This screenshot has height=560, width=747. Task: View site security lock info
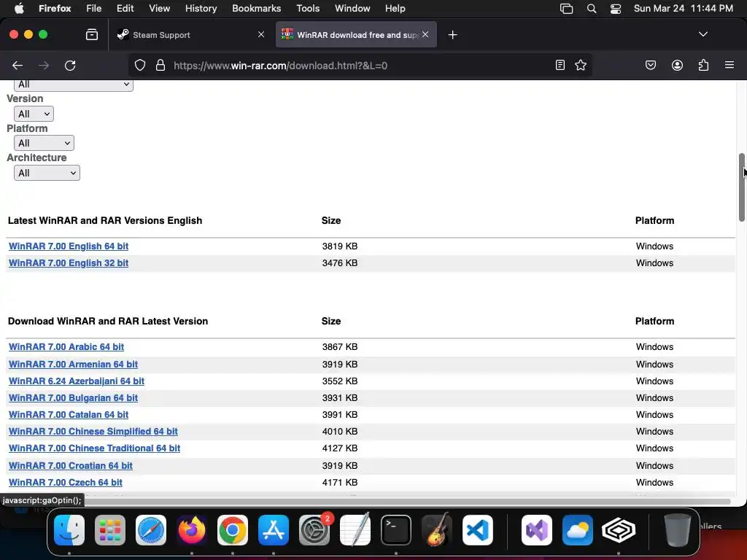[x=160, y=65]
